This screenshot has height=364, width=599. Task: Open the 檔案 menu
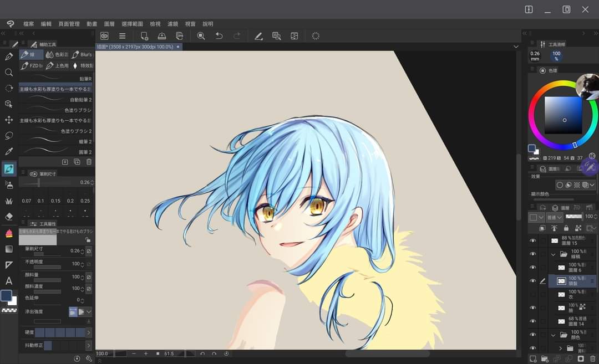(29, 24)
